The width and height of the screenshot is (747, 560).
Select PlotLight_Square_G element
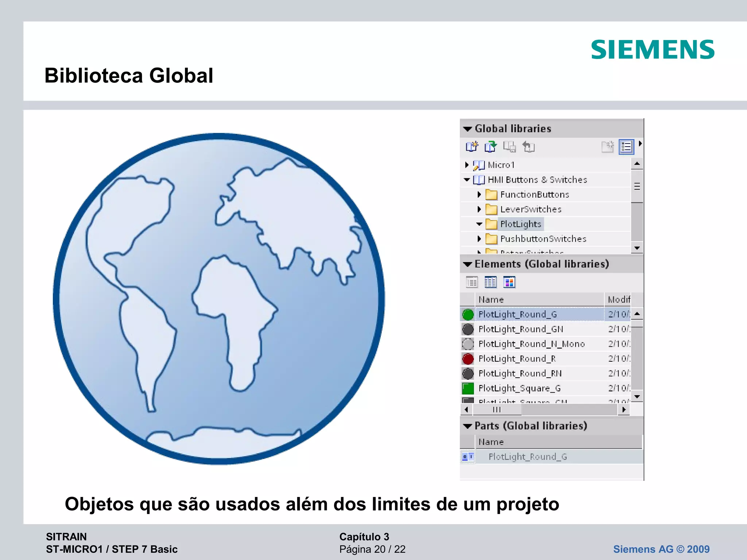pyautogui.click(x=519, y=388)
